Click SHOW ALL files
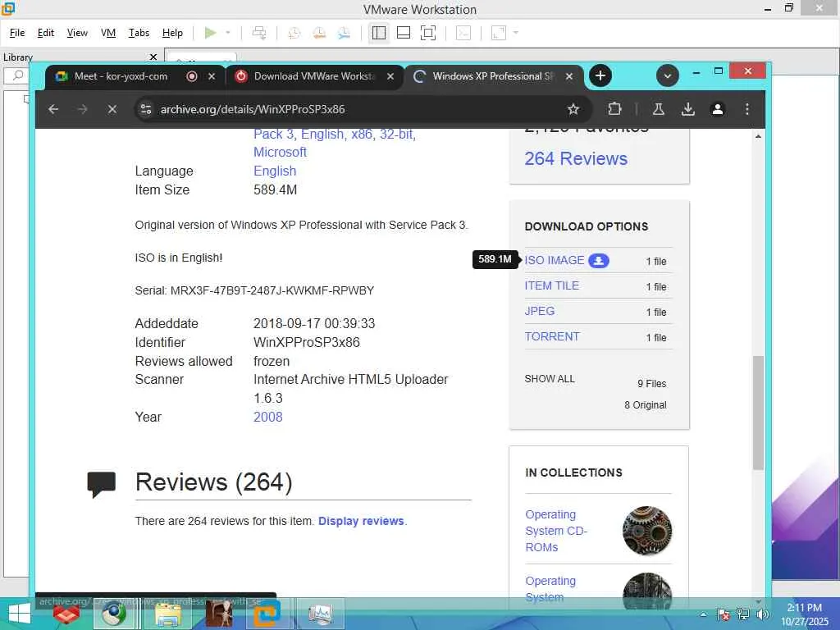Image resolution: width=840 pixels, height=630 pixels. (550, 379)
